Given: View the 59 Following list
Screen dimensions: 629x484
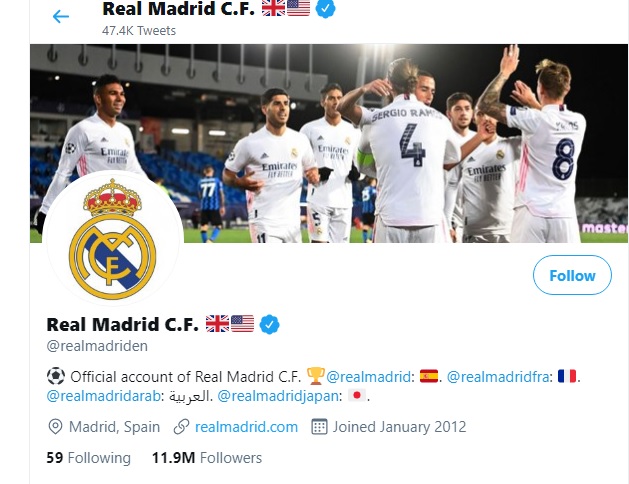Looking at the screenshot, I should coord(89,458).
